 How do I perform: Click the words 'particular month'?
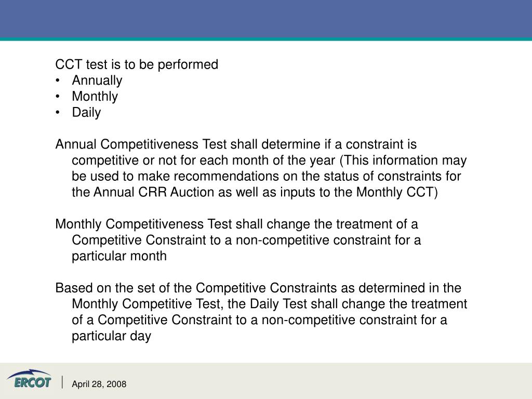click(x=119, y=256)
